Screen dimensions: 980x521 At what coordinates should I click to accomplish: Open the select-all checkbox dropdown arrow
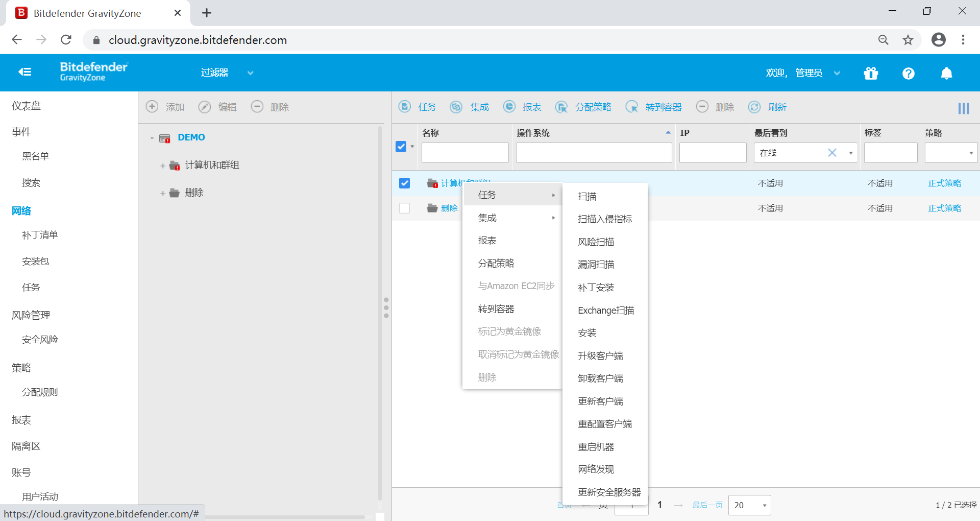point(412,147)
